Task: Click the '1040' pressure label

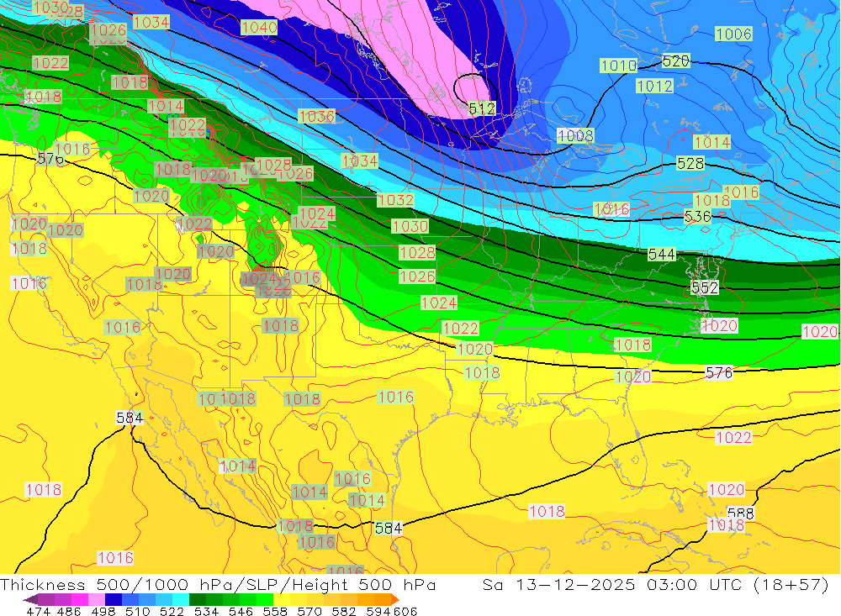Action: 259,28
